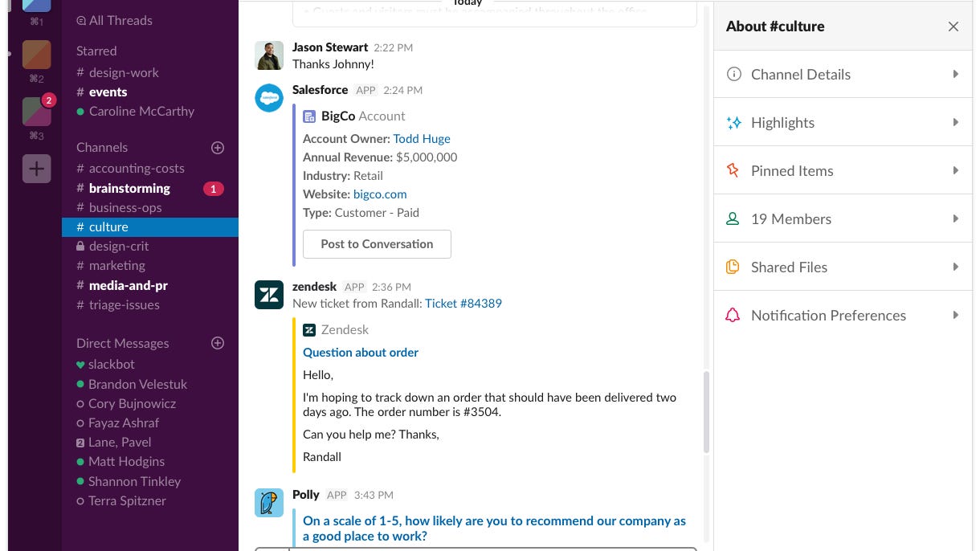
Task: Click the add workspace plus icon
Action: pos(37,169)
